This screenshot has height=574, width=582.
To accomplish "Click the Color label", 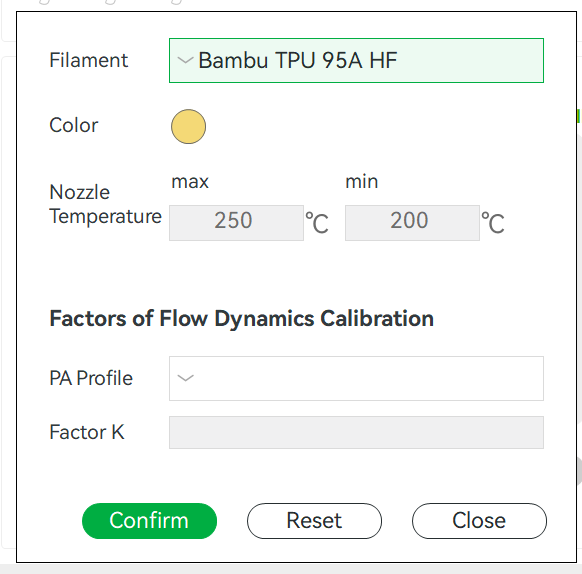I will 74,125.
